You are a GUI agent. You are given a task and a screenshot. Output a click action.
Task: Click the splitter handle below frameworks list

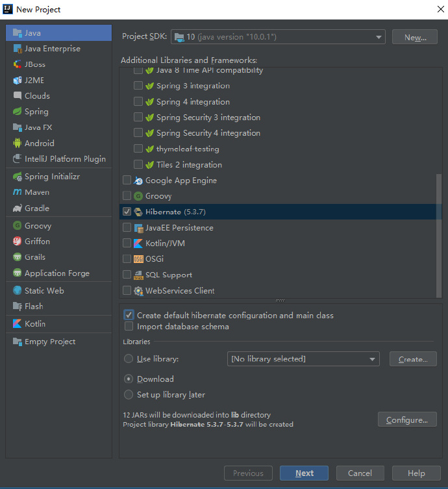coord(280,300)
